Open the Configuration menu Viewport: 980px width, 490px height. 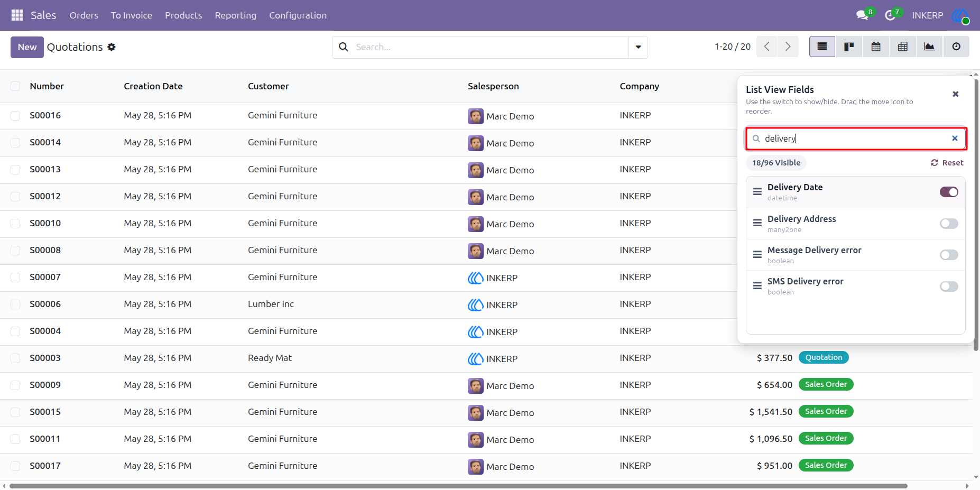point(298,15)
